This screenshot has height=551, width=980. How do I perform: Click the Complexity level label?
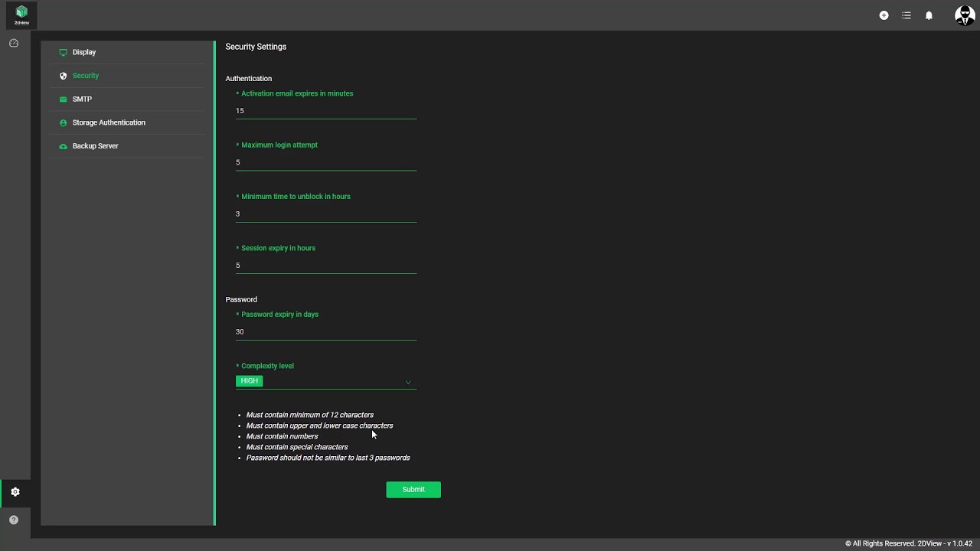[267, 366]
